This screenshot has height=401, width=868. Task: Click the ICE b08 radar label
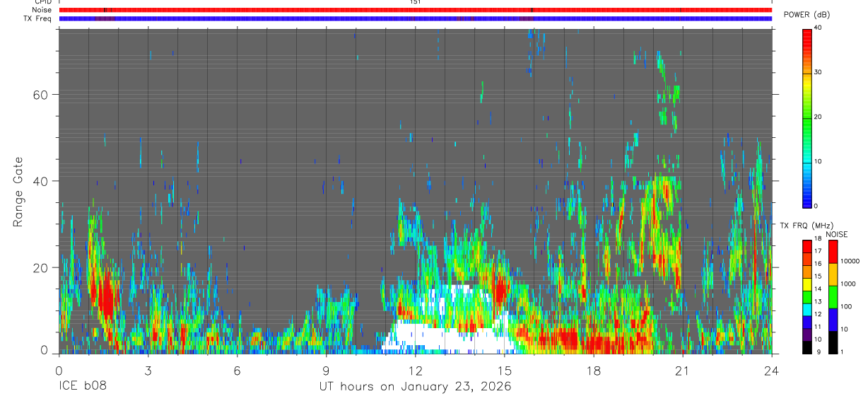[81, 387]
